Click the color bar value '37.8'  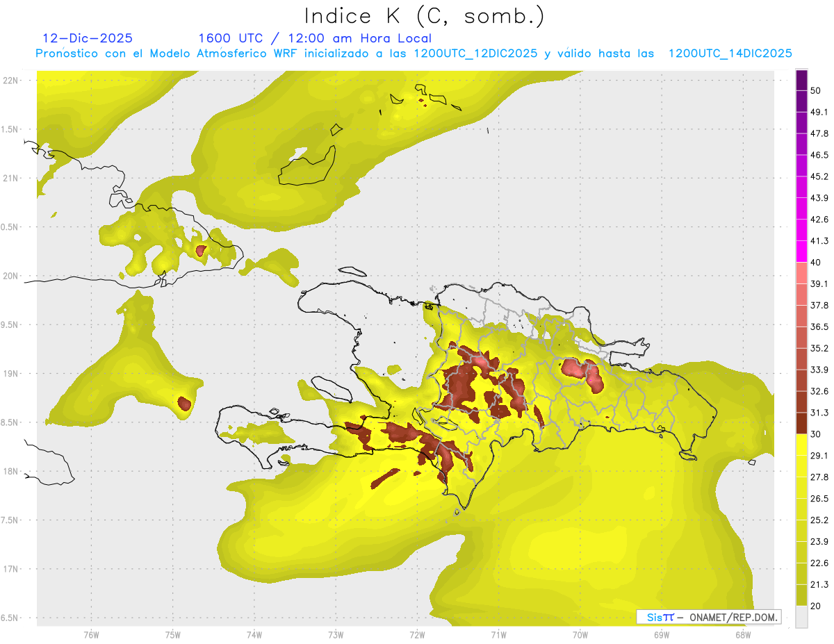(x=819, y=306)
